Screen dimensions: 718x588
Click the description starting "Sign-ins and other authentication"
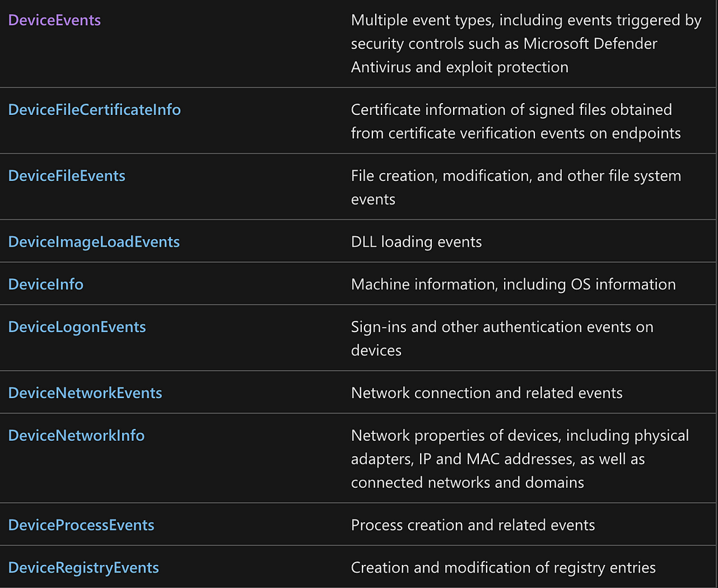click(502, 339)
